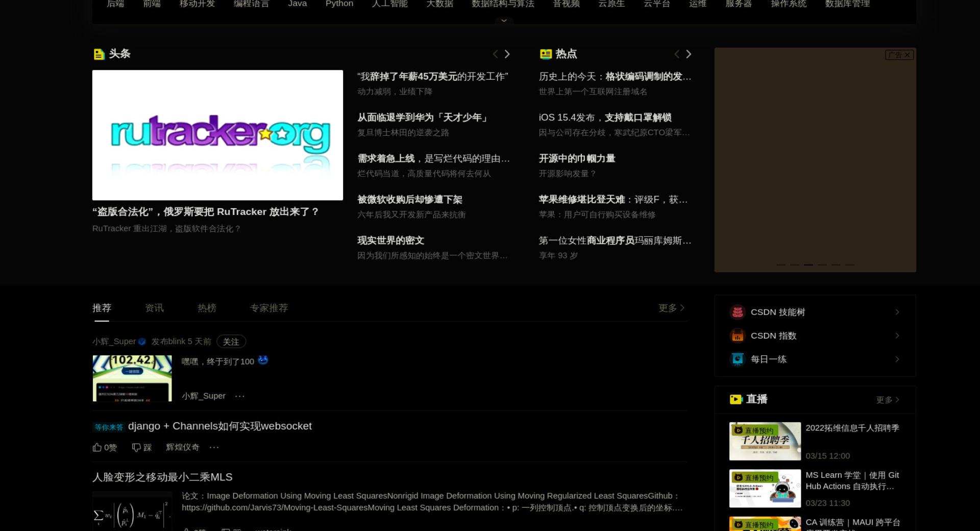Viewport: 980px width, 531px height.
Task: Select Java in category navigation
Action: pyautogui.click(x=298, y=4)
